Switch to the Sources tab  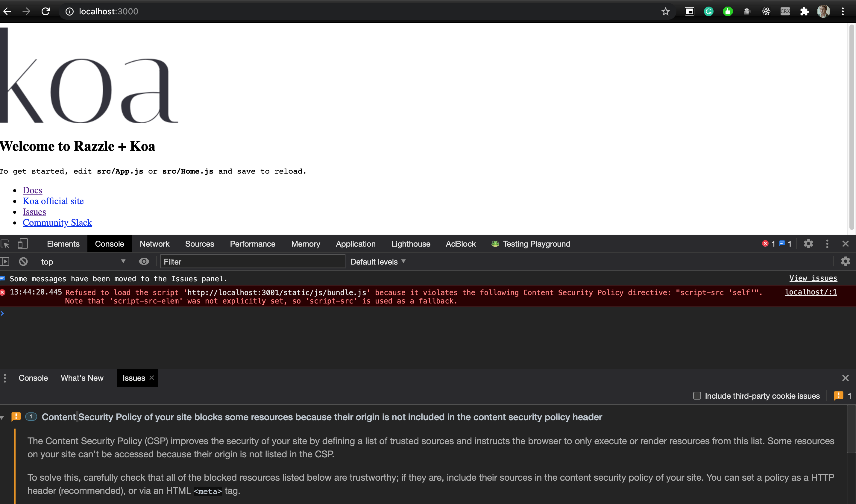pyautogui.click(x=200, y=244)
